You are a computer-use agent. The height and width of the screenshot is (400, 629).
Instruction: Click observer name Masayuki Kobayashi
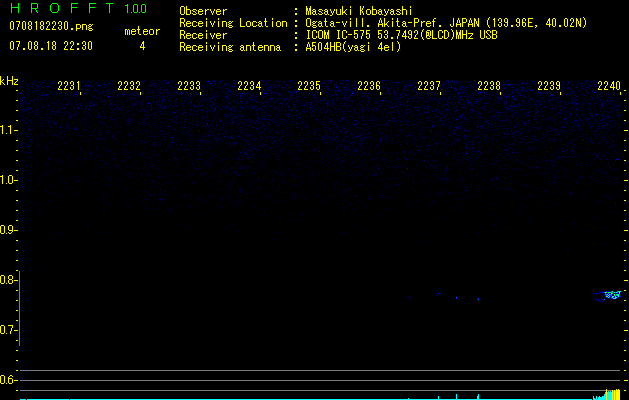(x=359, y=11)
